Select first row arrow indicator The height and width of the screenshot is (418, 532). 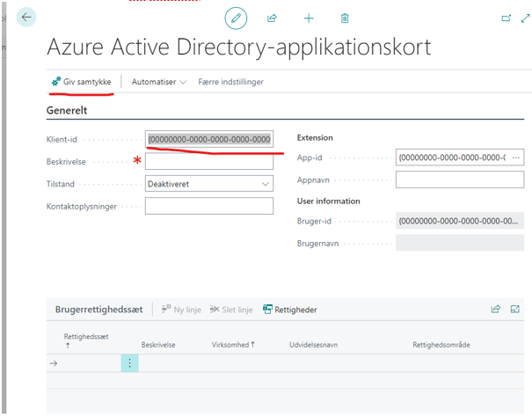(54, 363)
